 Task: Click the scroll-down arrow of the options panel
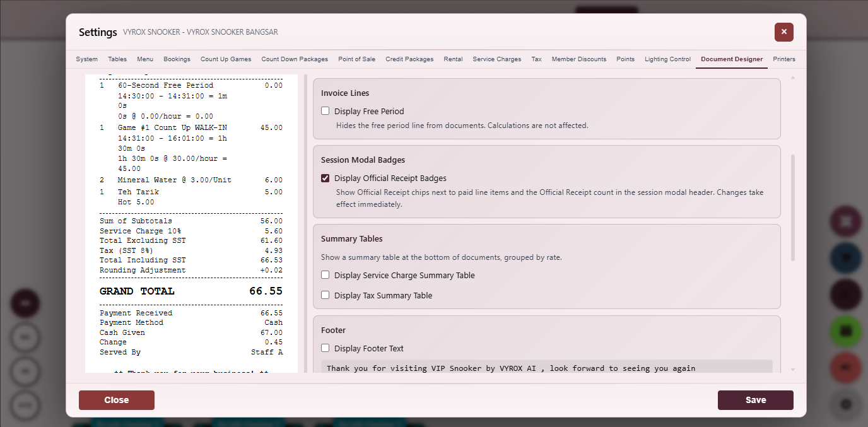pyautogui.click(x=793, y=370)
